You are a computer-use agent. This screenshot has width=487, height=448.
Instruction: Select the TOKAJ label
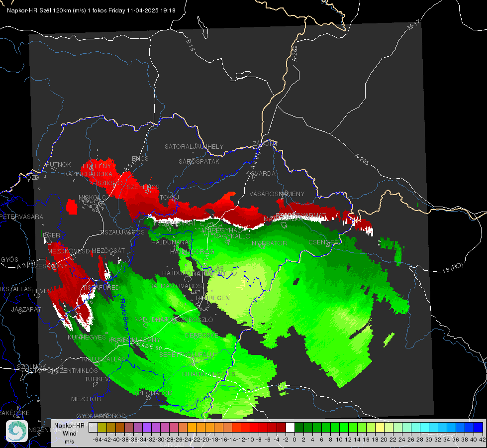pyautogui.click(x=169, y=198)
